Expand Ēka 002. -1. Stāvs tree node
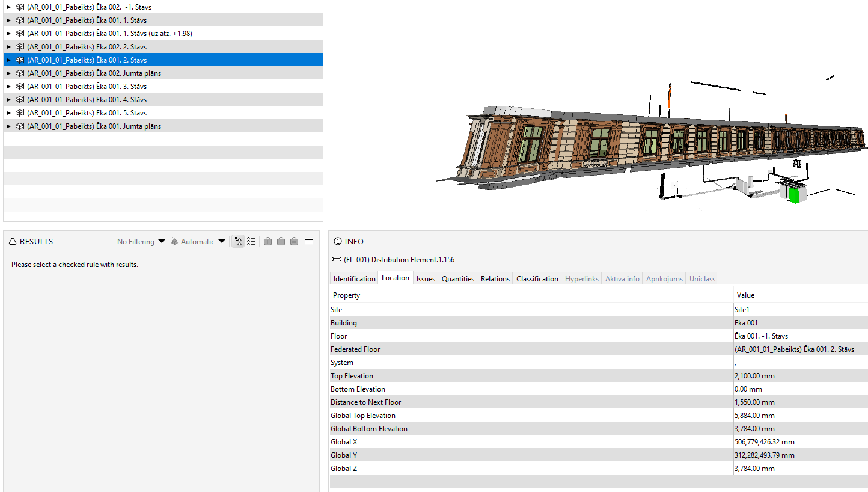 (8, 7)
